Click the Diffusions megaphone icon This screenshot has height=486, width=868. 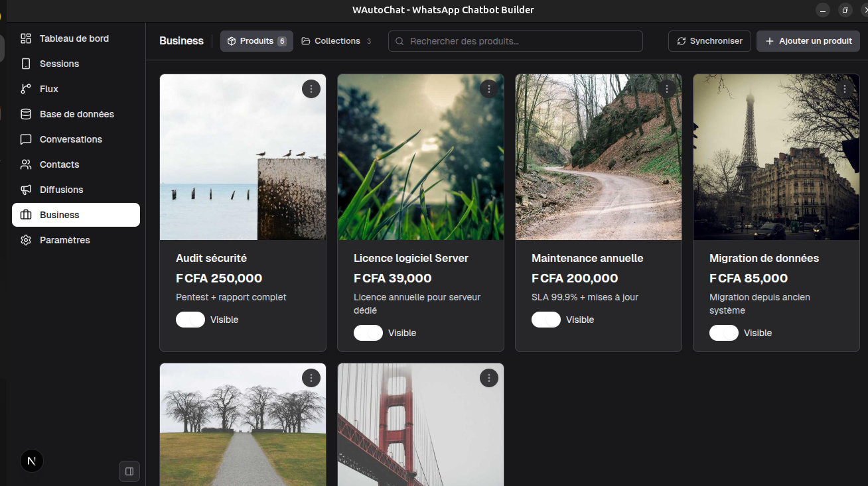pyautogui.click(x=26, y=190)
